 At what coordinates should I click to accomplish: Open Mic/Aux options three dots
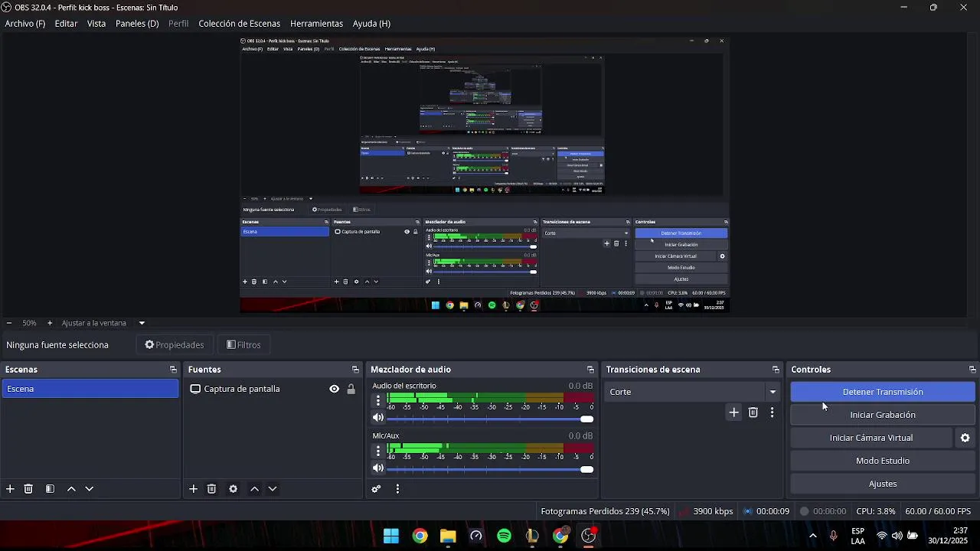coord(377,451)
